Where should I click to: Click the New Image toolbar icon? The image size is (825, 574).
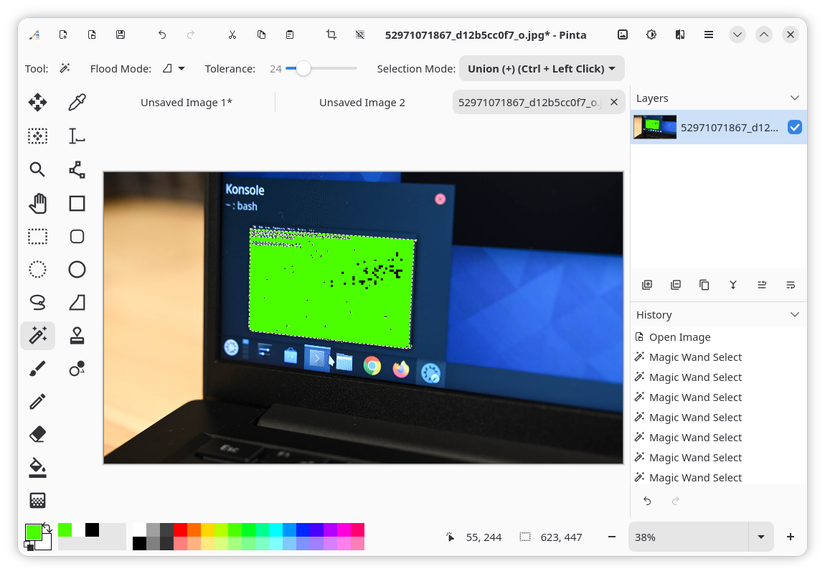coord(63,35)
